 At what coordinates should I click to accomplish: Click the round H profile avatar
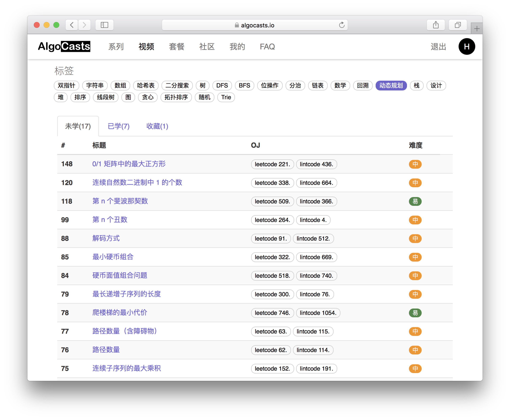[466, 46]
